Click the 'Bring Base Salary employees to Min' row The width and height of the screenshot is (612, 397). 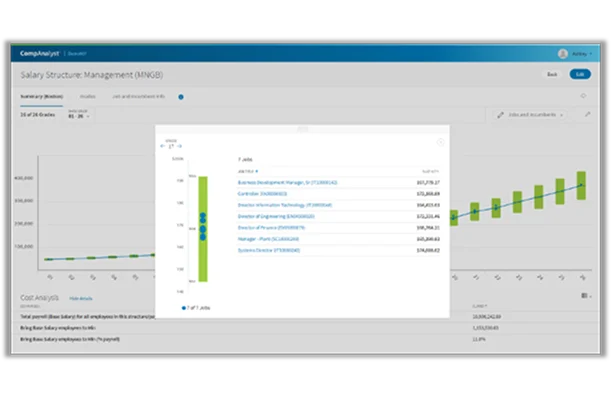coord(305,328)
